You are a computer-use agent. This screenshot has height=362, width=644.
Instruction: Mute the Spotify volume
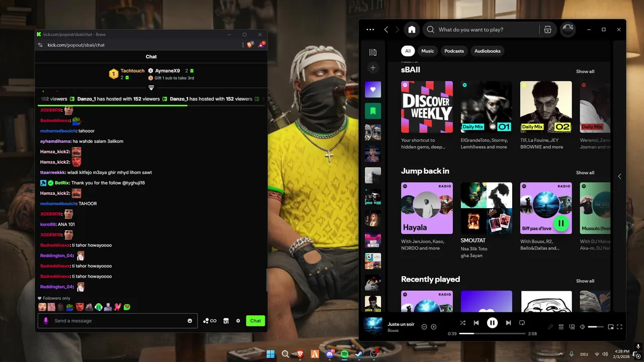coord(582,327)
